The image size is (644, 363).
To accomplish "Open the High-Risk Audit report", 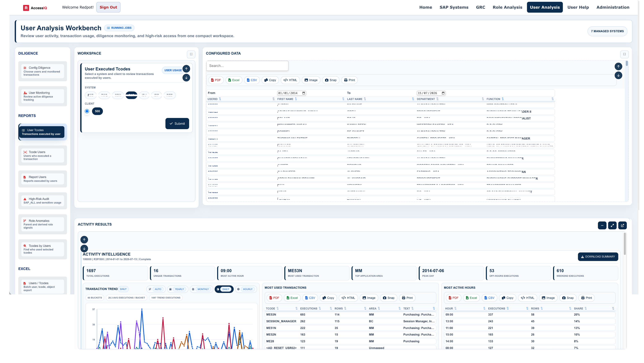I will click(42, 201).
